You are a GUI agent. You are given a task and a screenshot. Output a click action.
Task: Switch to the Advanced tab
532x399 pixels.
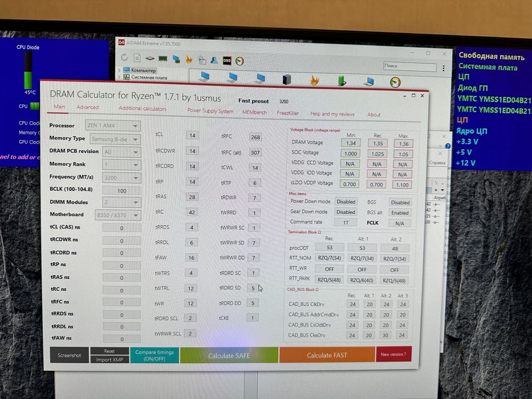(x=88, y=107)
